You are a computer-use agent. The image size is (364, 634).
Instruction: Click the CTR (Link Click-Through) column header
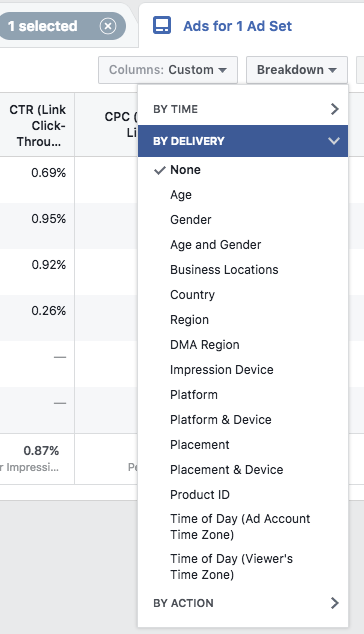(37, 125)
